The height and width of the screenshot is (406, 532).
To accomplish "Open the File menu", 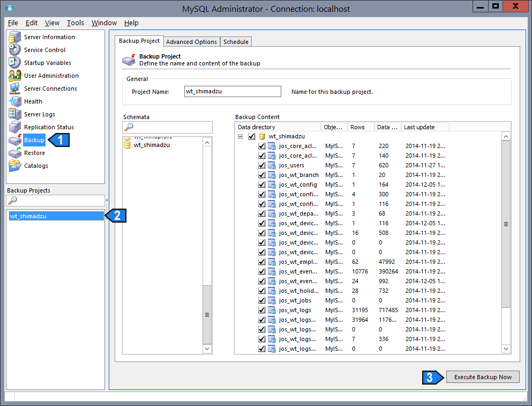I will (13, 23).
